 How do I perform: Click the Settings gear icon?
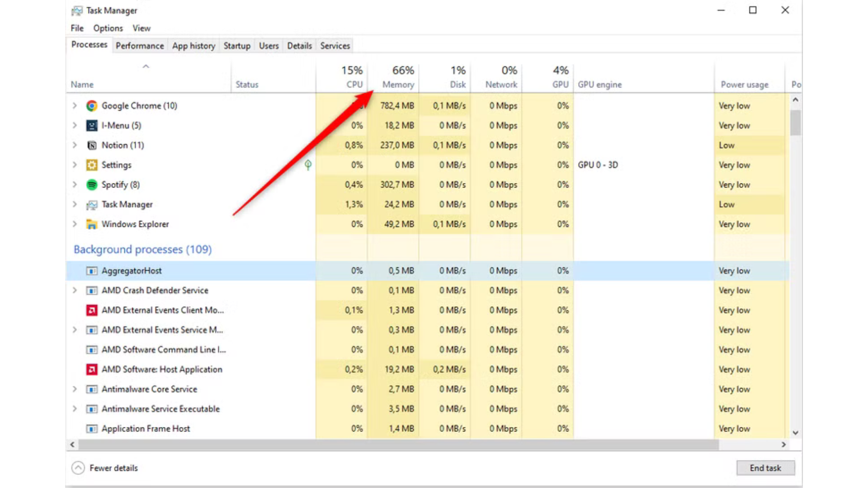[91, 165]
